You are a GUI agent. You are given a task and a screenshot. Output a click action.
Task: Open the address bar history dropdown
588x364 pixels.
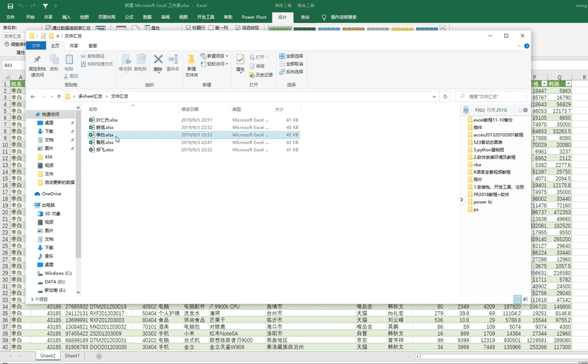coord(434,96)
